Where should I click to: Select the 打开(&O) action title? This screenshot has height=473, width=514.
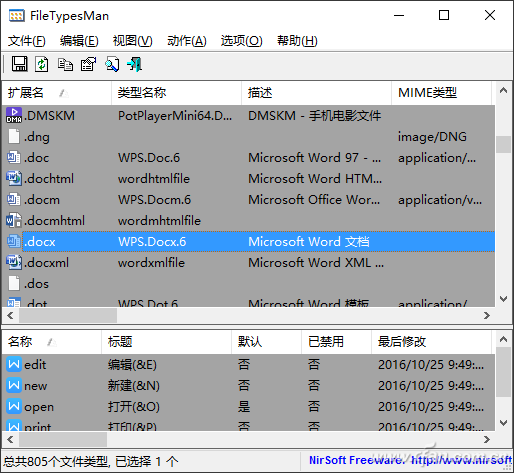(133, 406)
